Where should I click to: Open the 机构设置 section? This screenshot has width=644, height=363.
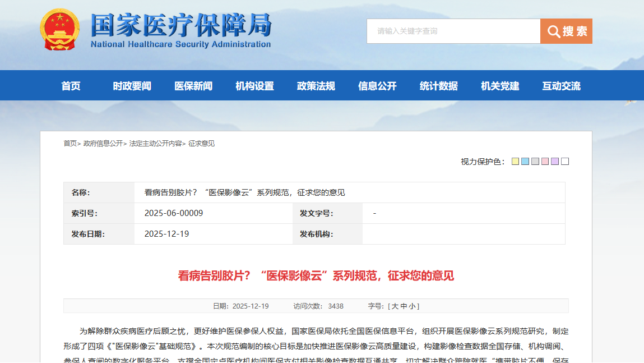click(x=255, y=86)
